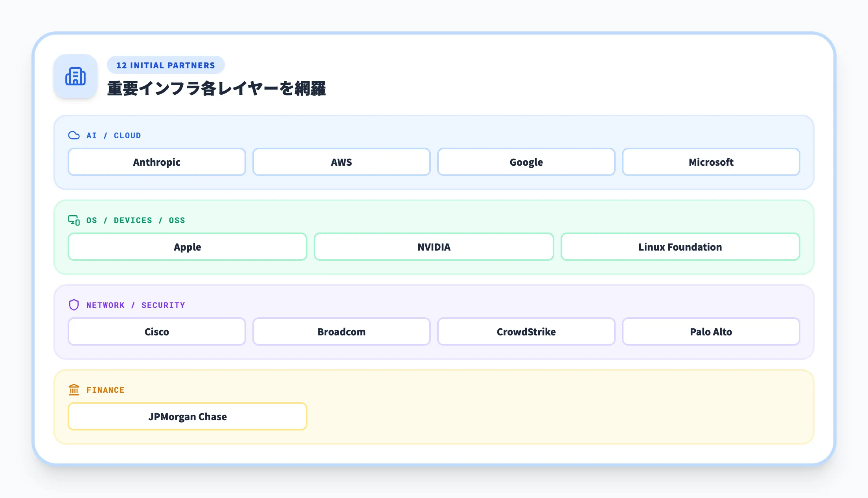Click the JPMorgan Chase card
Screen dimensions: 868x498
coord(187,417)
